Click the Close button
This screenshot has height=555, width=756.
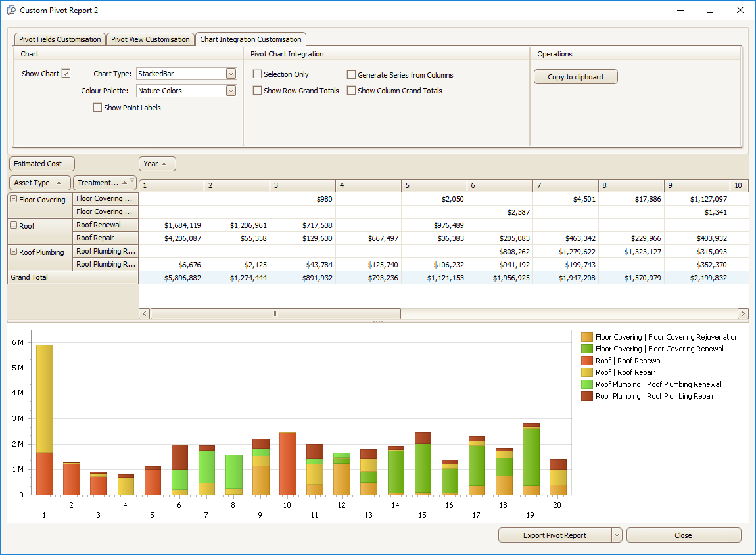coord(684,535)
